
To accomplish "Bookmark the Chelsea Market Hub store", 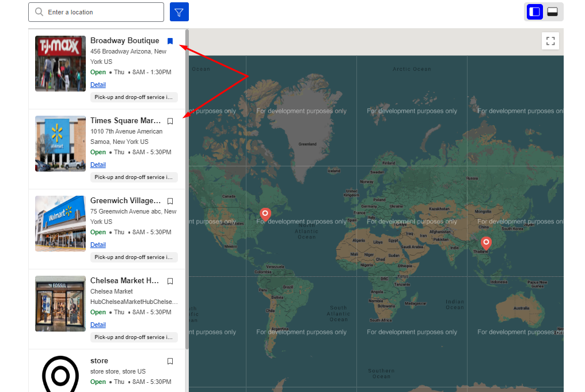I will [170, 281].
